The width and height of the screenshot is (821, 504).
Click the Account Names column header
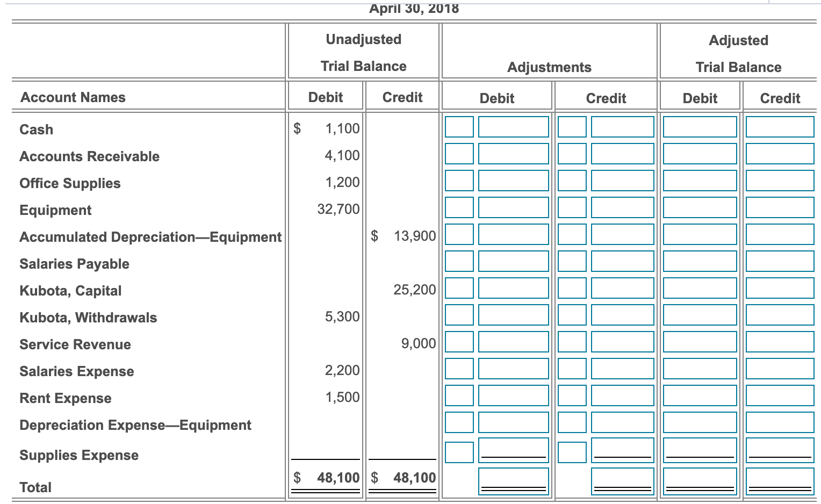pyautogui.click(x=73, y=97)
